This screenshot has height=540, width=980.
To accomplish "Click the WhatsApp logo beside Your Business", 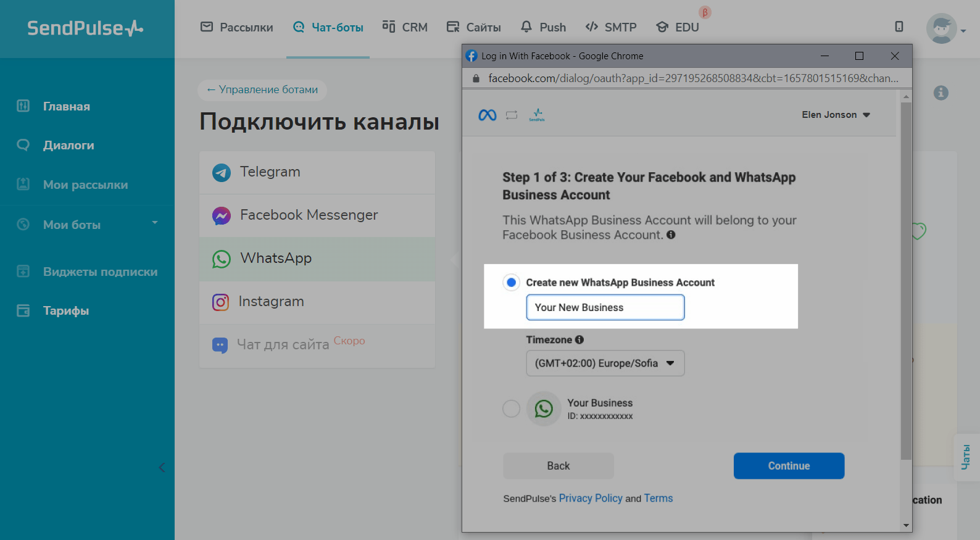I will pos(543,409).
